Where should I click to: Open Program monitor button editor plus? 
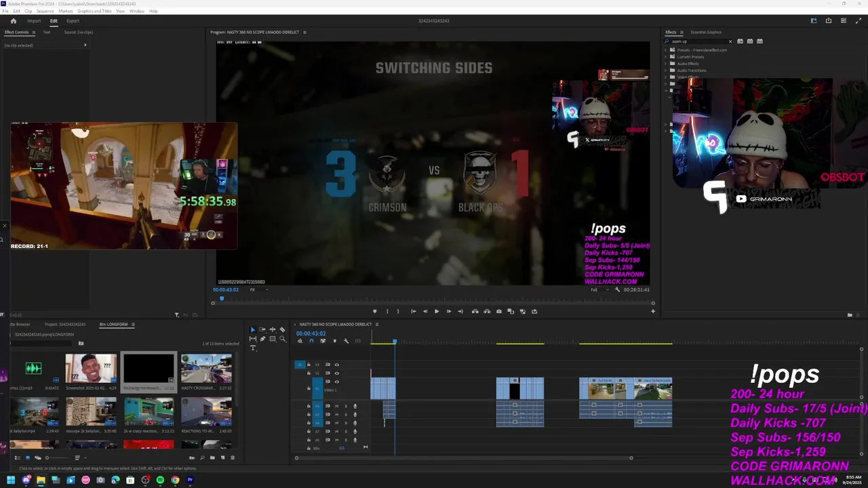653,311
